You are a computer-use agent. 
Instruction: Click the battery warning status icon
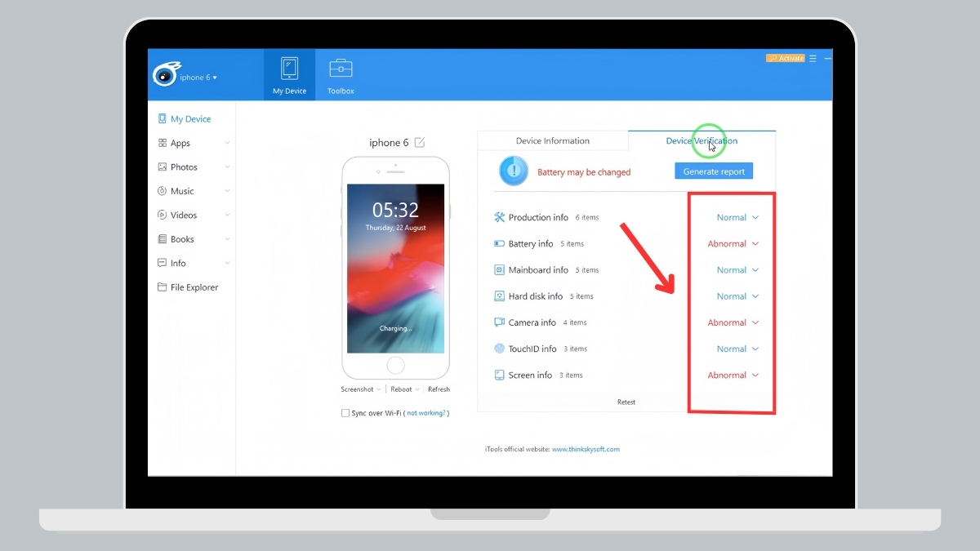click(x=514, y=171)
